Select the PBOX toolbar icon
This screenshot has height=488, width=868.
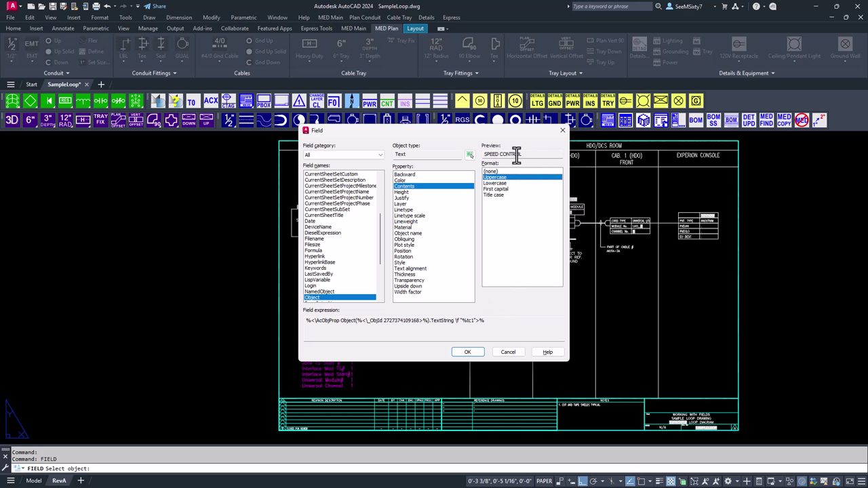(264, 101)
